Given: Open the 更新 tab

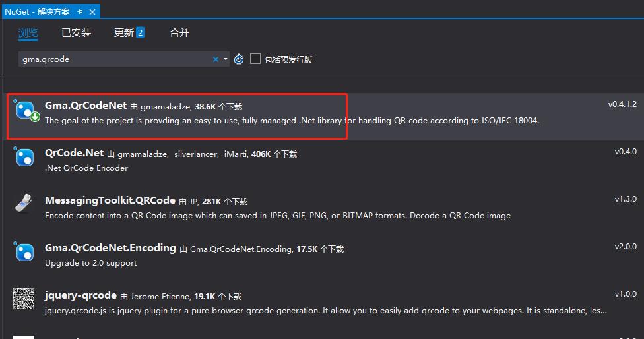Looking at the screenshot, I should [x=129, y=33].
